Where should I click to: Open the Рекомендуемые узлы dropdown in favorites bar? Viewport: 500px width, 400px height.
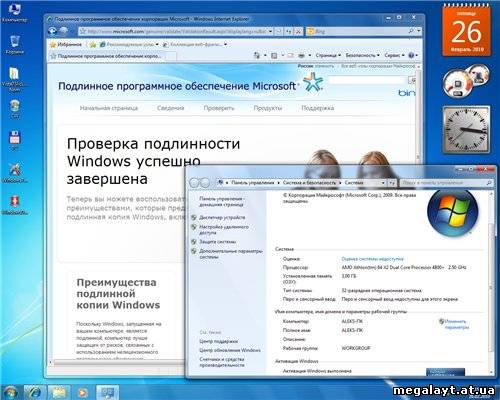157,44
